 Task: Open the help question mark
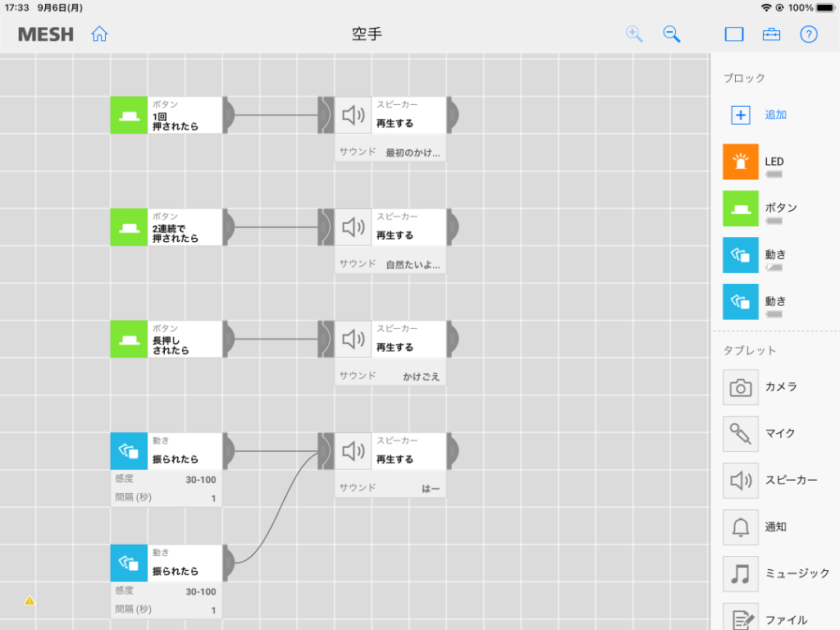(x=808, y=34)
